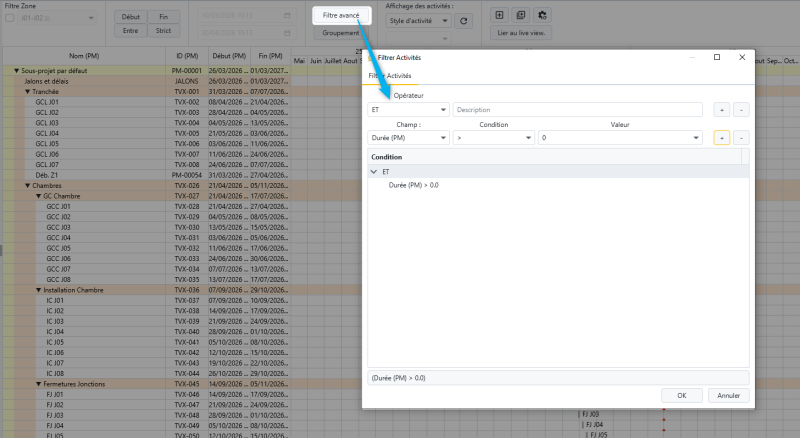Open the Opérateur ET dropdown
This screenshot has height=438, width=800.
click(408, 109)
